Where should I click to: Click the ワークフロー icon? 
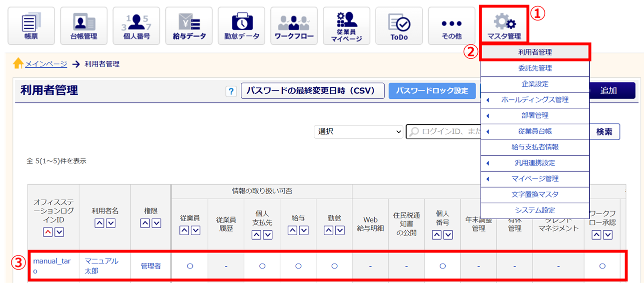coord(294,26)
